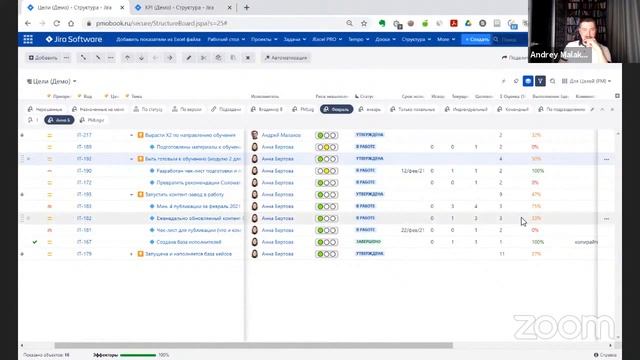
Task: Open the Рабочий стол dropdown menu
Action: [226, 39]
